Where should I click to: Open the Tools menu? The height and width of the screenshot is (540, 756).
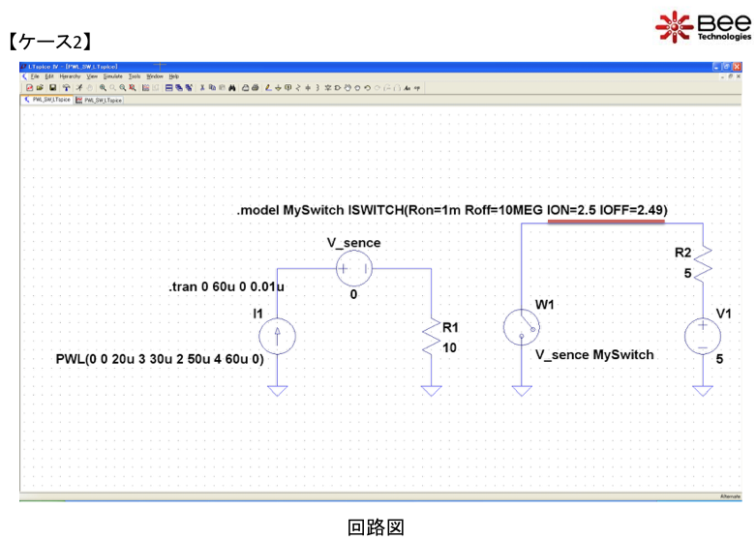point(135,75)
